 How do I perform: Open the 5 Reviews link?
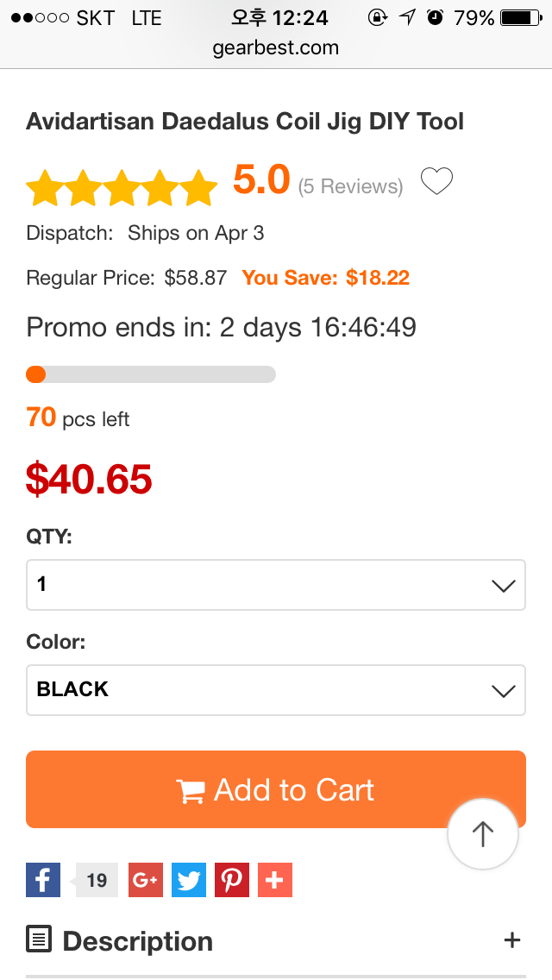click(x=350, y=186)
